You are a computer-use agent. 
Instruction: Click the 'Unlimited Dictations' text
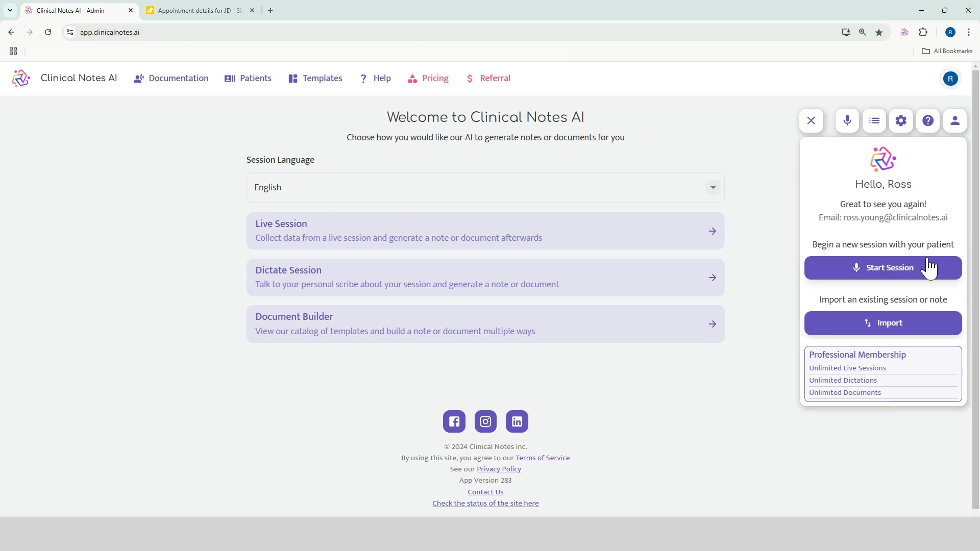(843, 380)
